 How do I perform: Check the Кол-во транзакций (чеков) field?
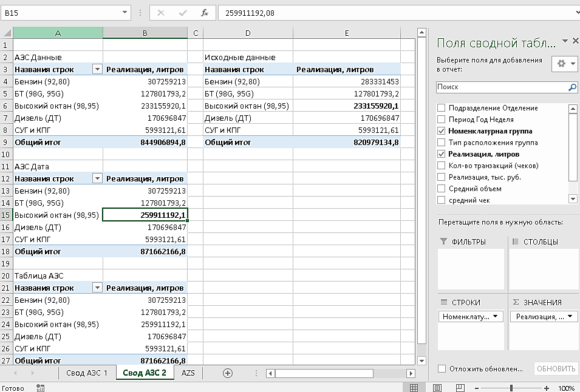(441, 166)
